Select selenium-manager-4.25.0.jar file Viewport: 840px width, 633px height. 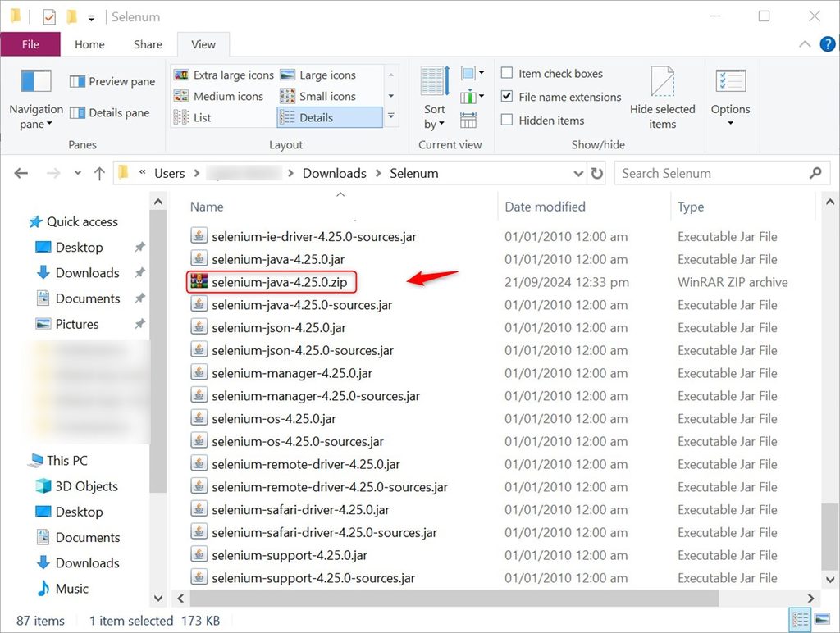[x=291, y=373]
